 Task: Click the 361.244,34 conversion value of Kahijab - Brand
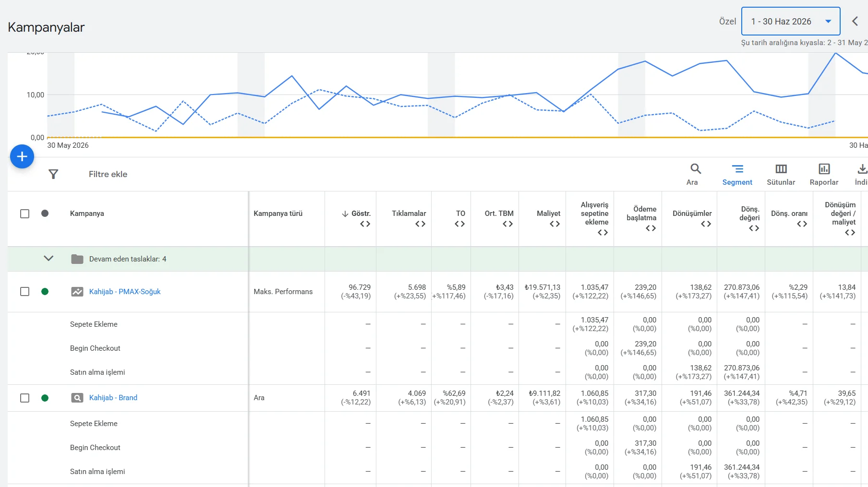coord(742,393)
